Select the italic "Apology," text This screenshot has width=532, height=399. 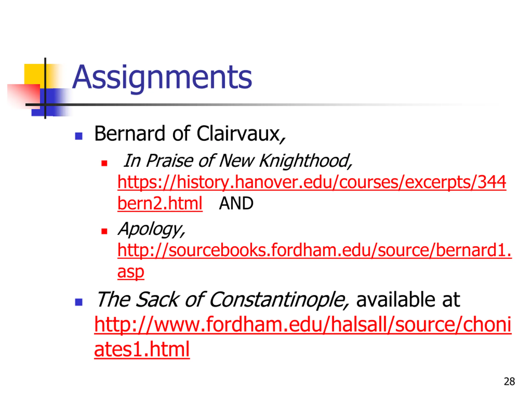click(x=152, y=229)
